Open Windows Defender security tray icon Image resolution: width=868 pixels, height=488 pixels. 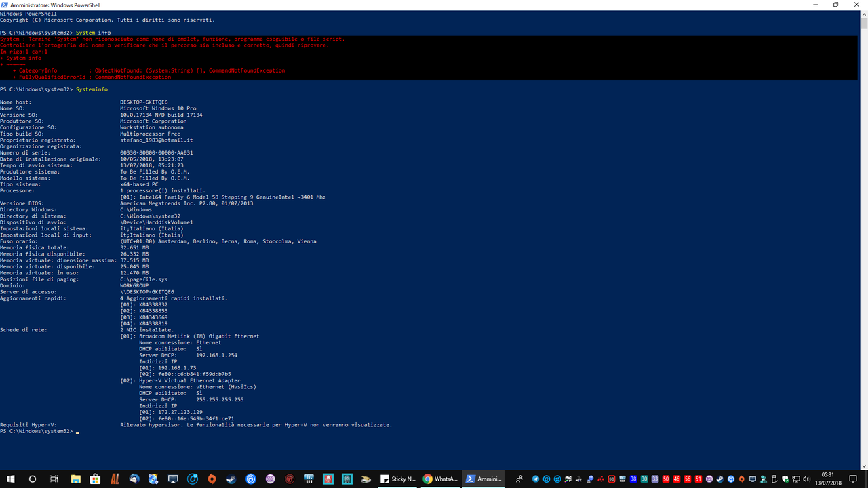(x=785, y=479)
